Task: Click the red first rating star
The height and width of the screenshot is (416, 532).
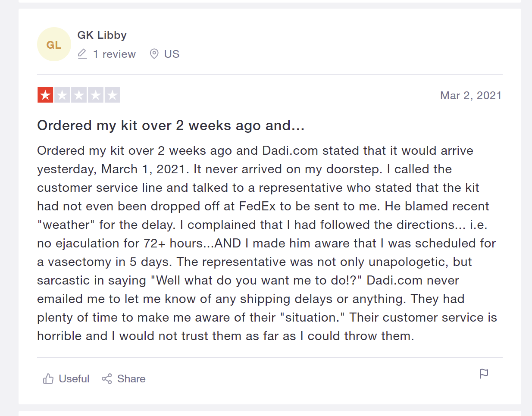Action: (x=45, y=95)
